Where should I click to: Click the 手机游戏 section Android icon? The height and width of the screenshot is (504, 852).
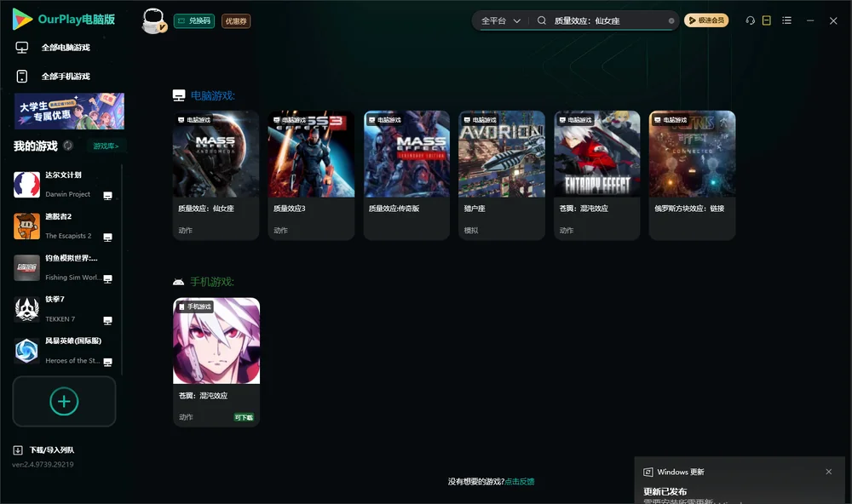[178, 282]
